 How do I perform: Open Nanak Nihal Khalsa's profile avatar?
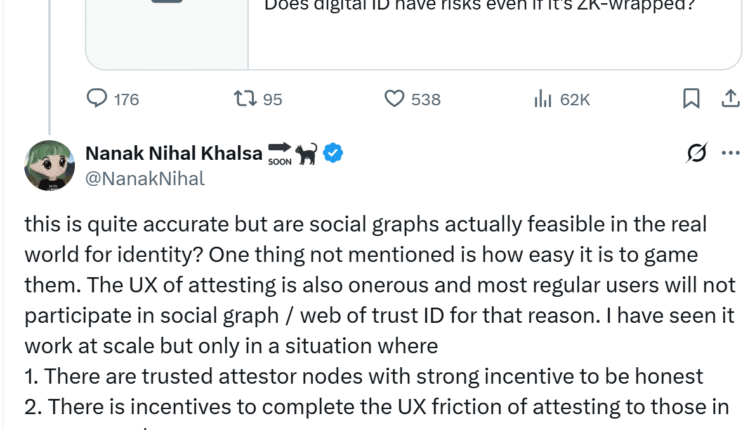[49, 165]
